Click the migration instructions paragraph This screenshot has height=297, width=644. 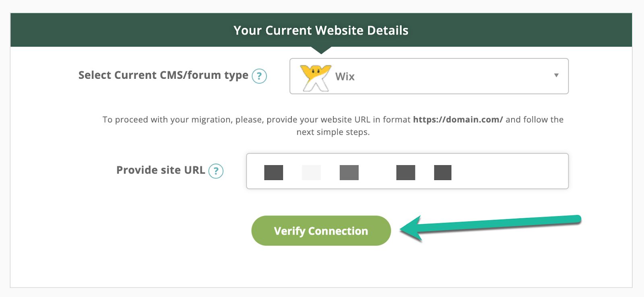point(333,125)
